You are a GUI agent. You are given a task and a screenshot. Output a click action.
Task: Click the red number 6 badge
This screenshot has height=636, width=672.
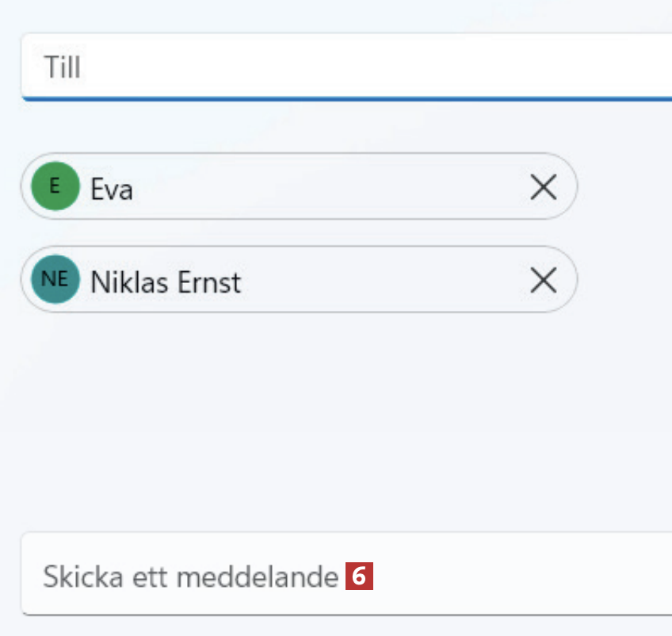pos(359,577)
